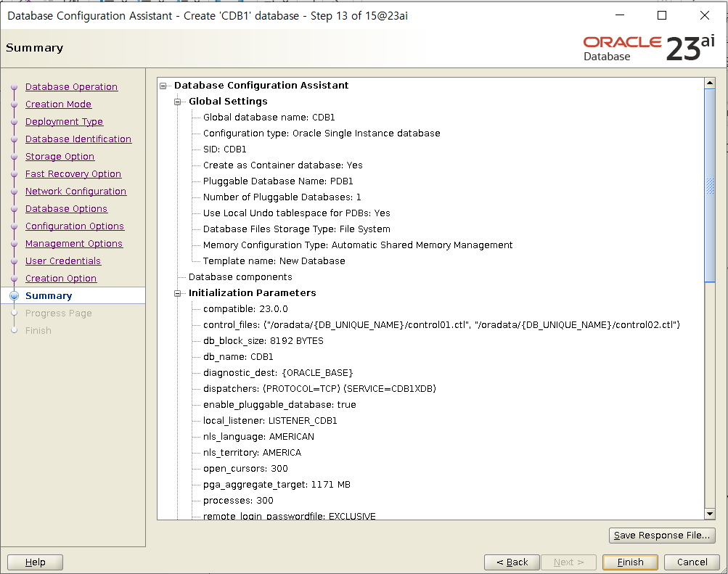Jump to Database Identification step

(x=78, y=139)
